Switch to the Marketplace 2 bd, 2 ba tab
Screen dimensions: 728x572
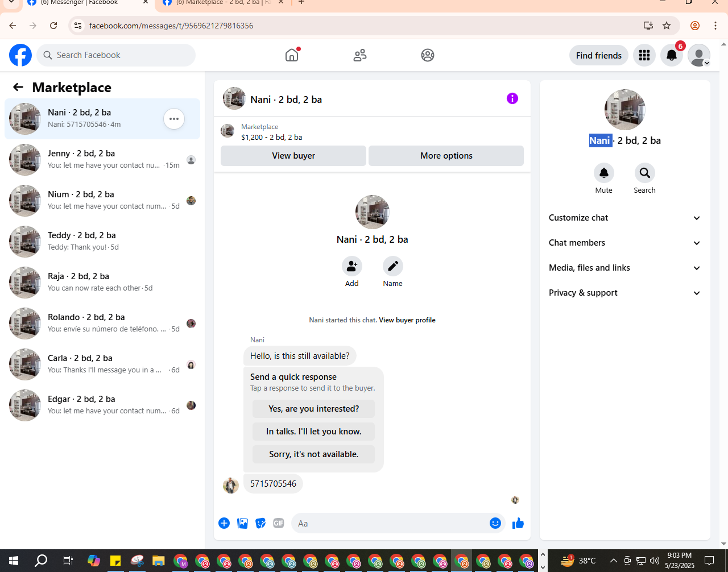point(222,3)
